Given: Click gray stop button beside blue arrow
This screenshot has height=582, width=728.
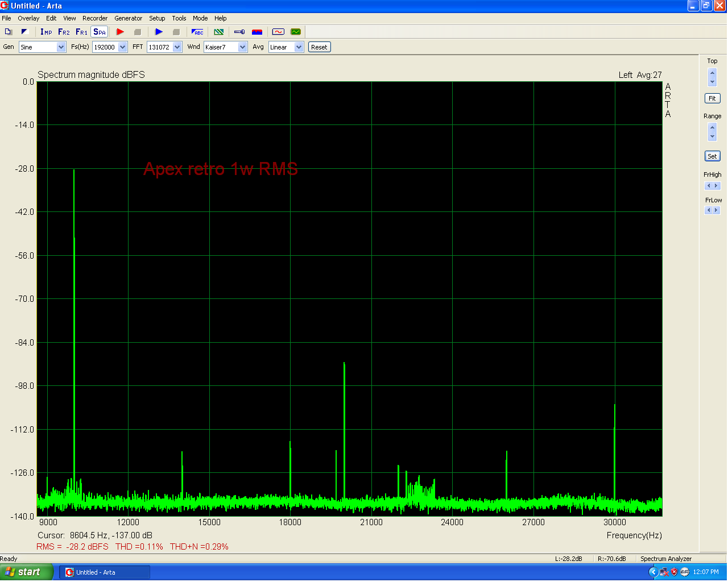Looking at the screenshot, I should (x=176, y=32).
